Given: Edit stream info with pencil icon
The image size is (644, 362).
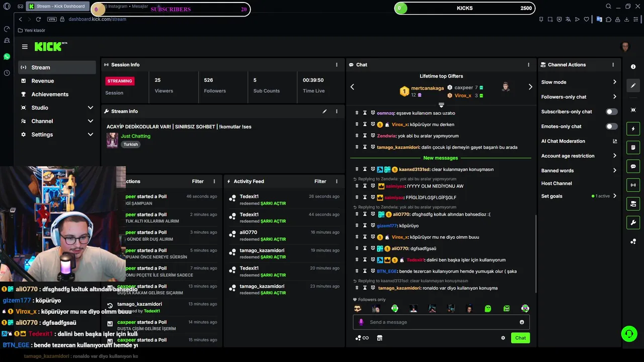Looking at the screenshot, I should pos(325,111).
